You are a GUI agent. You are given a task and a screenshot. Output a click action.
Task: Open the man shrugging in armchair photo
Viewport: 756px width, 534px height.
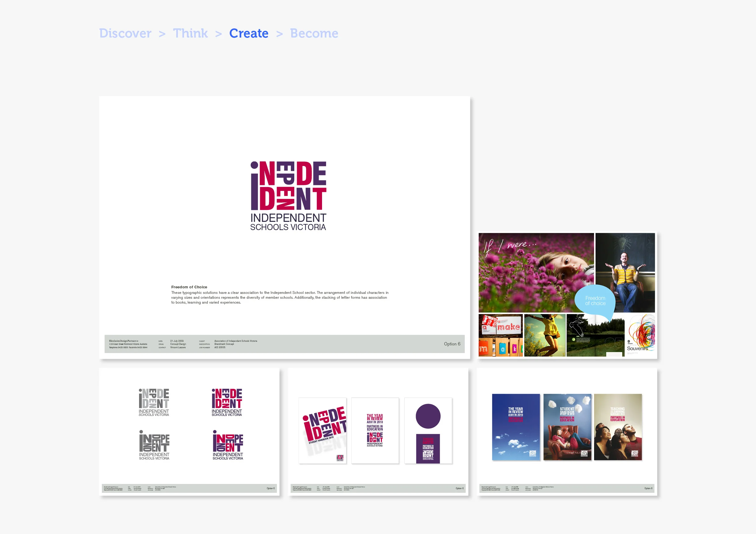click(625, 273)
